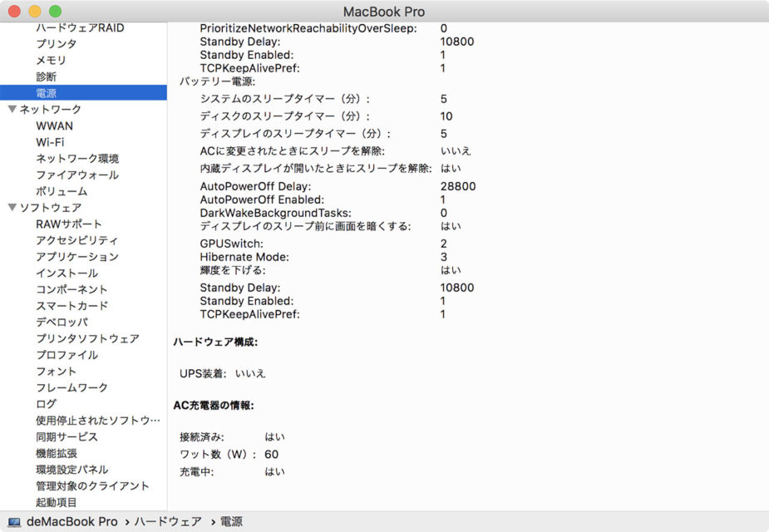
Task: Collapse the ソフトウェア section triangle
Action: pyautogui.click(x=12, y=208)
